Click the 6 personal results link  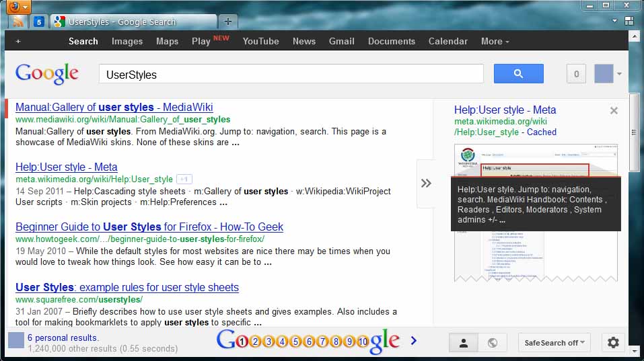click(x=63, y=338)
